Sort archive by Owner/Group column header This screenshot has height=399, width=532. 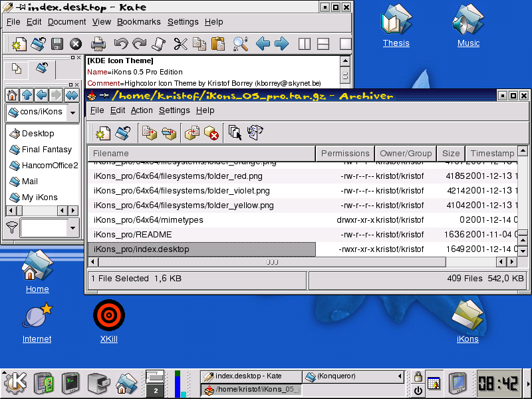click(406, 154)
